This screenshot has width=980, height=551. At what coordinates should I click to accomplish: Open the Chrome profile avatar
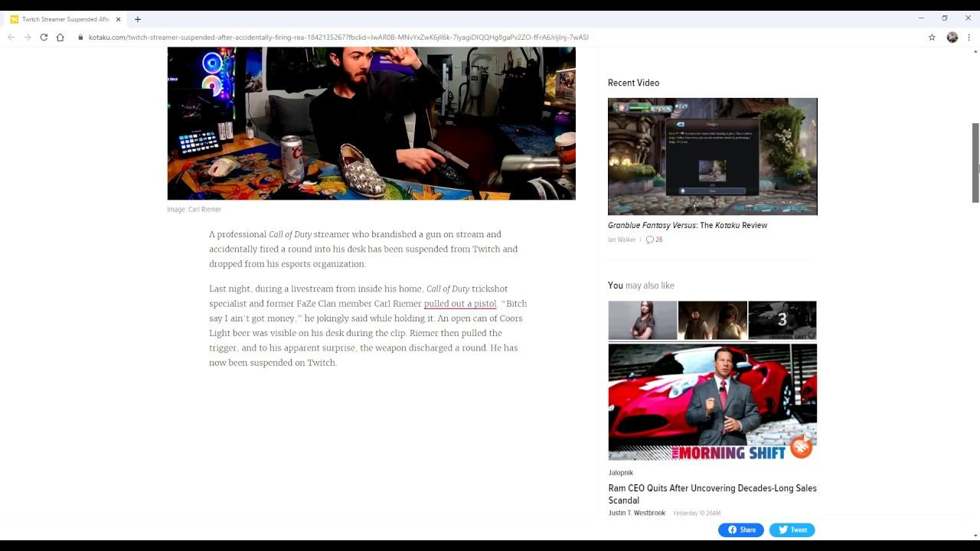pos(952,37)
